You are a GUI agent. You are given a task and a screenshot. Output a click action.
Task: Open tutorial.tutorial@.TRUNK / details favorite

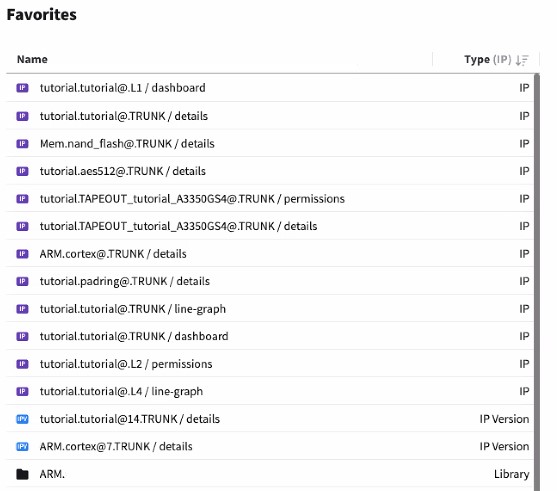click(x=270, y=116)
